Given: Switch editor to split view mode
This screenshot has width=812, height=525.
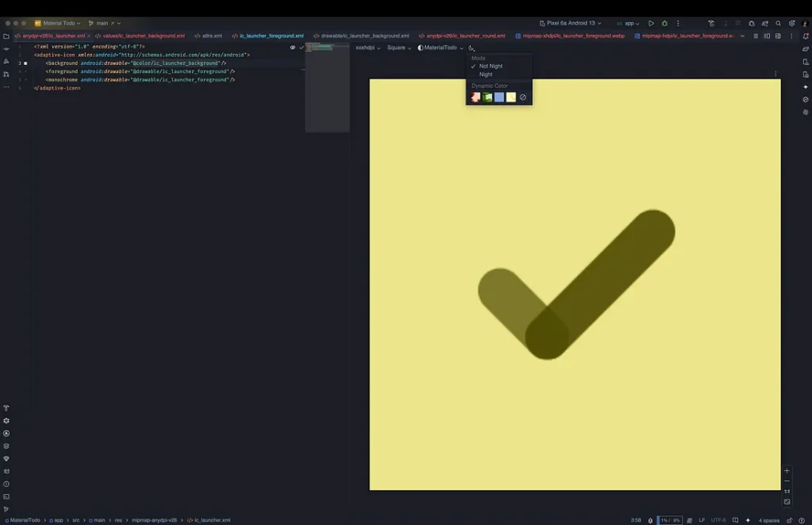Looking at the screenshot, I should click(767, 36).
